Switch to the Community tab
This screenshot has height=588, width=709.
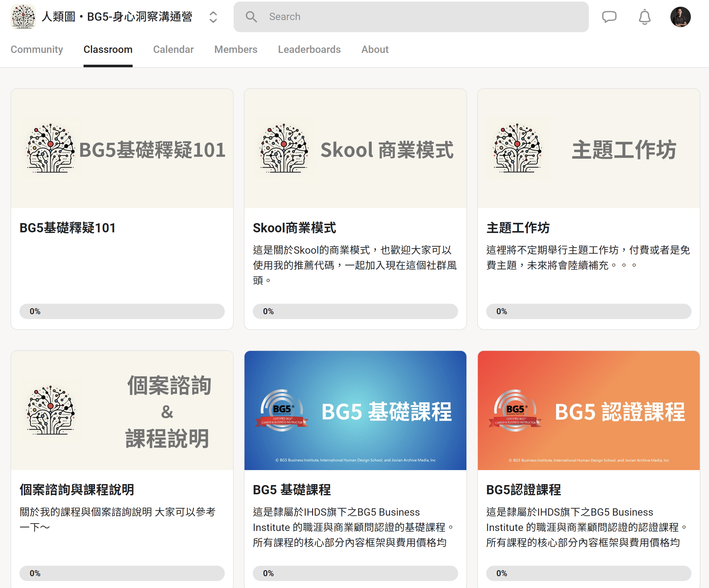37,49
